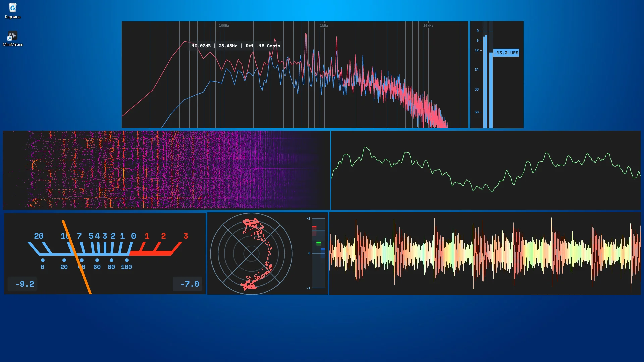The height and width of the screenshot is (362, 644).
Task: Click center of the stereo vectorscope
Action: coord(251,253)
